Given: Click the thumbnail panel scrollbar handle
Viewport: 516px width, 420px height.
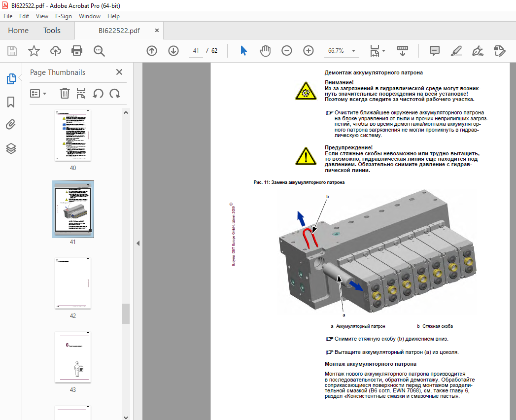Looking at the screenshot, I should tap(126, 314).
